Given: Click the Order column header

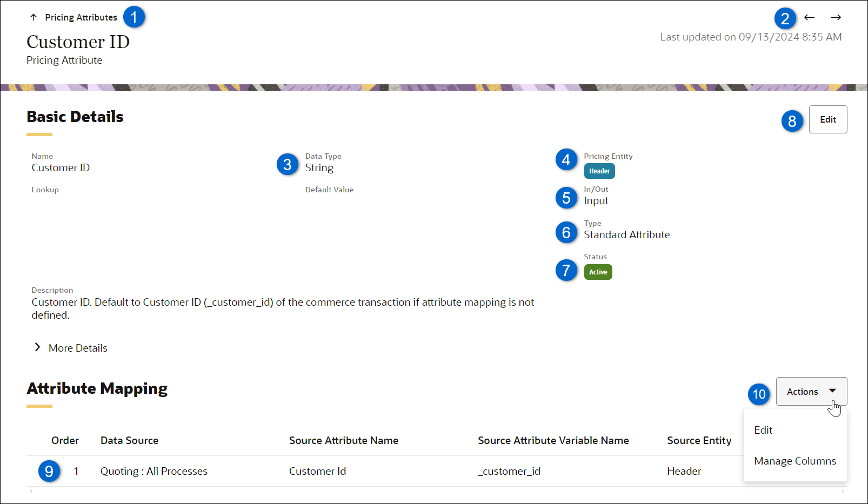Looking at the screenshot, I should pos(65,440).
